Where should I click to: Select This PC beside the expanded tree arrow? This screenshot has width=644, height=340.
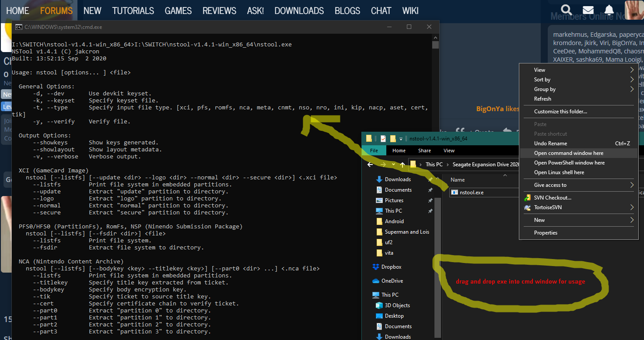[x=390, y=295]
